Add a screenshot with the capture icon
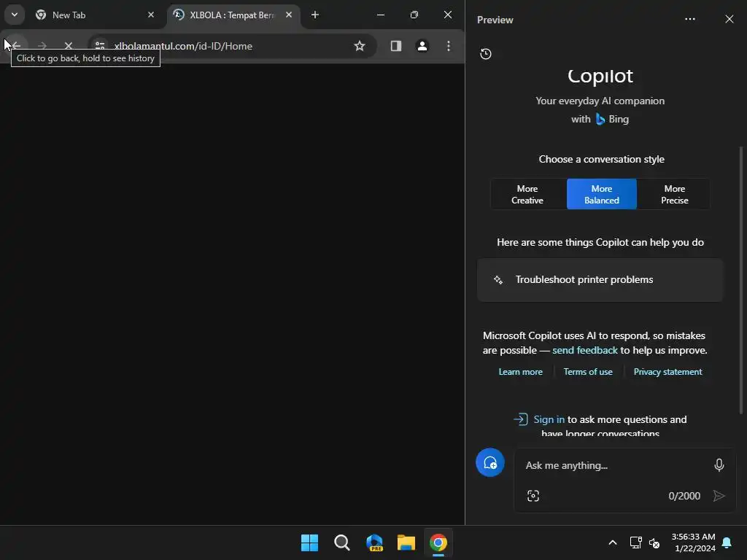 (x=533, y=496)
